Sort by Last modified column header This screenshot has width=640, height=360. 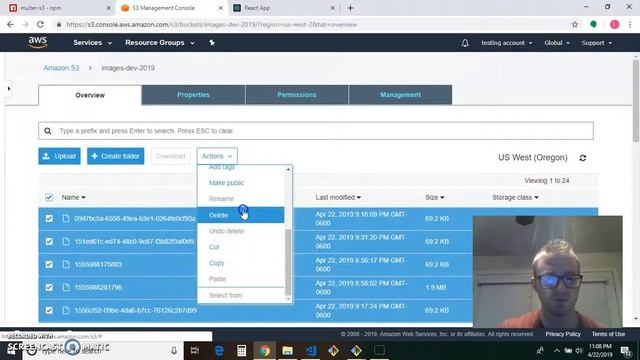pyautogui.click(x=338, y=197)
